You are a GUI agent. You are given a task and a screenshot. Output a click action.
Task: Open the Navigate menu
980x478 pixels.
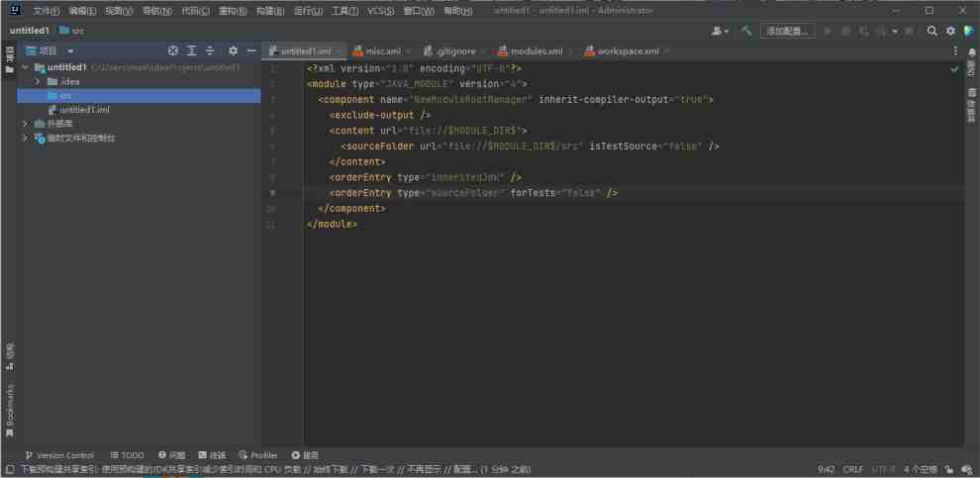[157, 11]
